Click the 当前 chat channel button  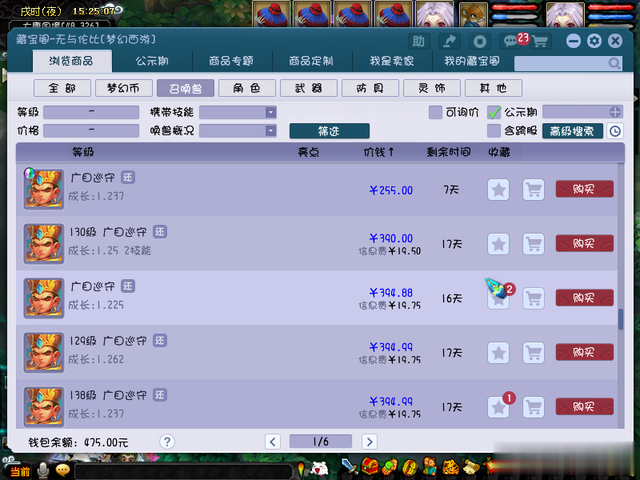pos(20,472)
